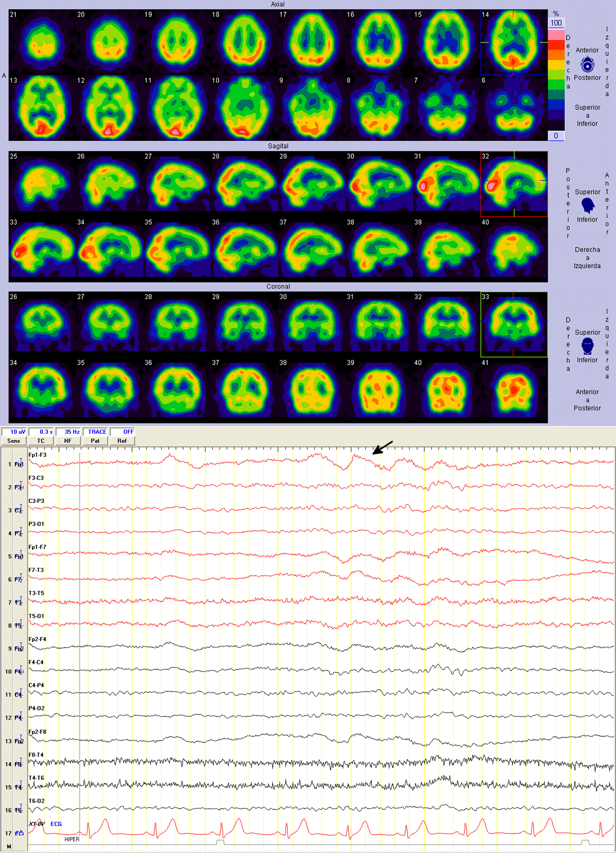The height and width of the screenshot is (853, 616).
Task: Click the 10 uV sensitivity value field
Action: [14, 432]
